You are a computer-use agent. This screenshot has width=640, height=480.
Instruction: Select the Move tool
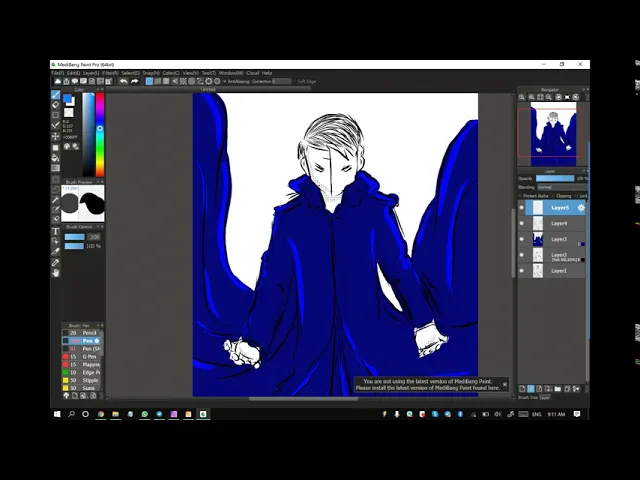[56, 136]
